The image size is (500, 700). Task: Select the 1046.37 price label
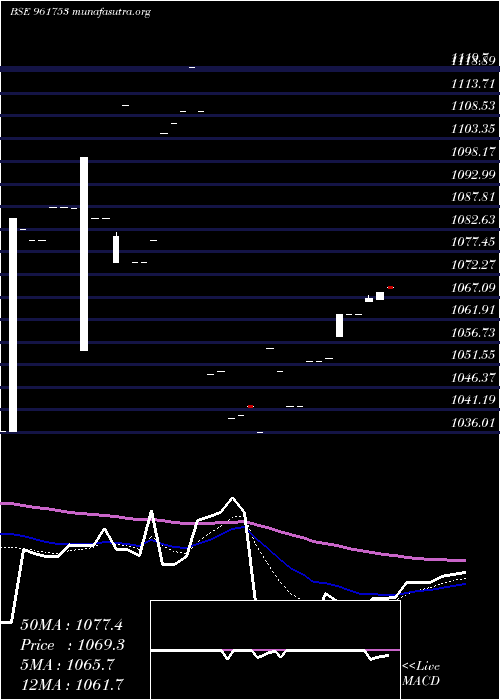[x=473, y=378]
